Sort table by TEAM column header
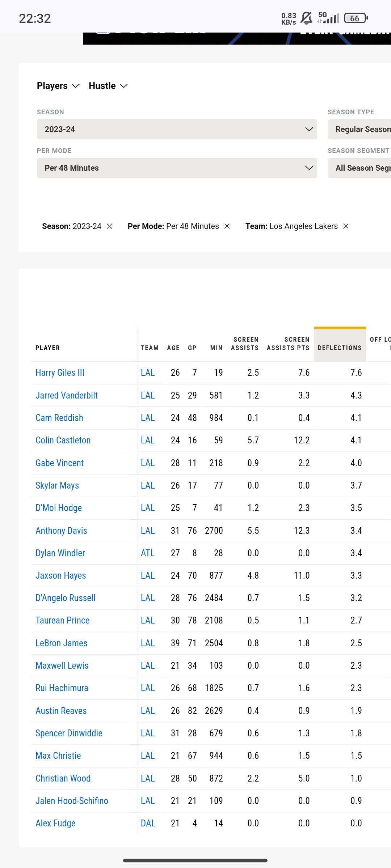This screenshot has height=868, width=391. click(x=150, y=348)
